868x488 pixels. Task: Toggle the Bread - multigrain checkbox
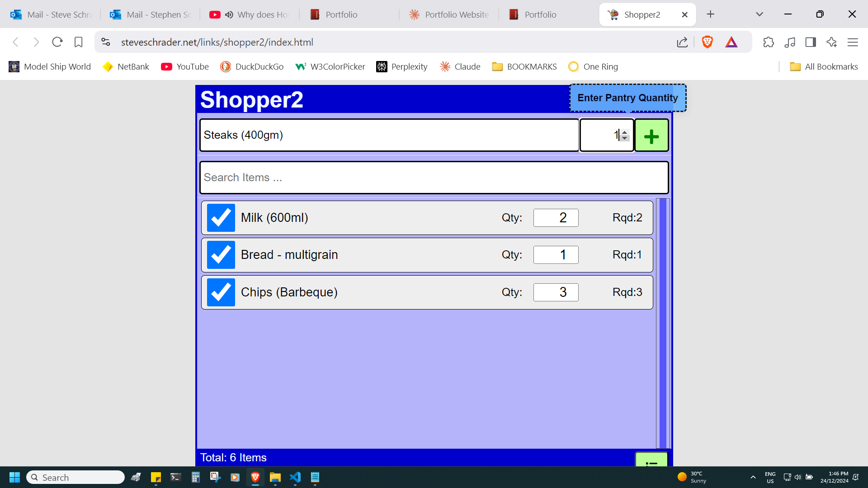pos(220,254)
